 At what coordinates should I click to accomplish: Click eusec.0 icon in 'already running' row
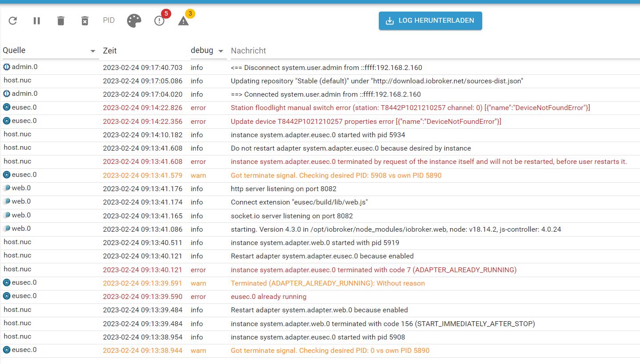[7, 296]
